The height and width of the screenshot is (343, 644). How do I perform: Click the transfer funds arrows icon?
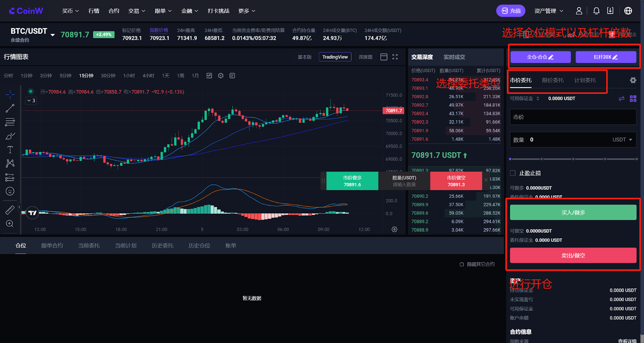(x=621, y=99)
